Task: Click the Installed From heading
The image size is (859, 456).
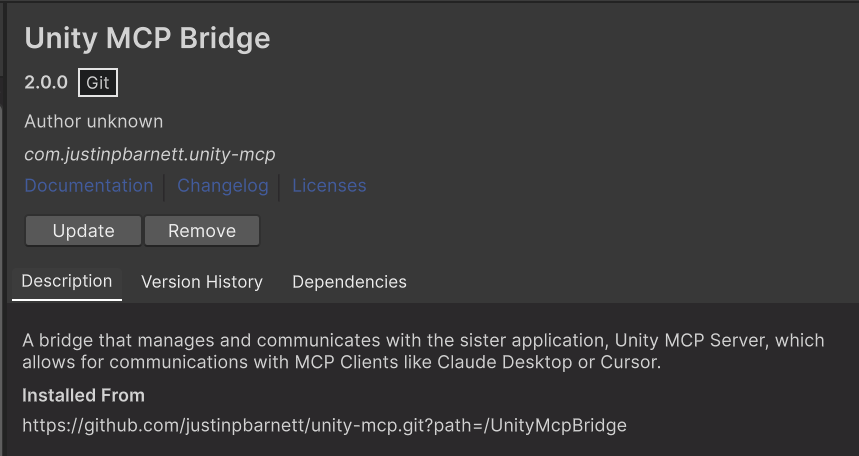Action: 83,396
